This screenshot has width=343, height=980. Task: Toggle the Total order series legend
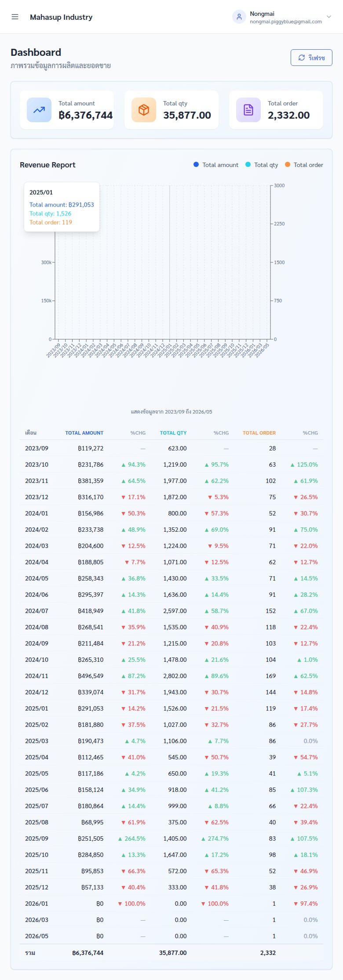[x=304, y=165]
